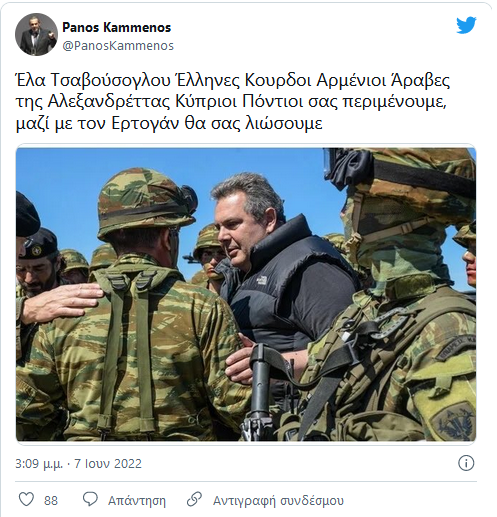
Task: Click the chain link copy icon
Action: pos(194,499)
